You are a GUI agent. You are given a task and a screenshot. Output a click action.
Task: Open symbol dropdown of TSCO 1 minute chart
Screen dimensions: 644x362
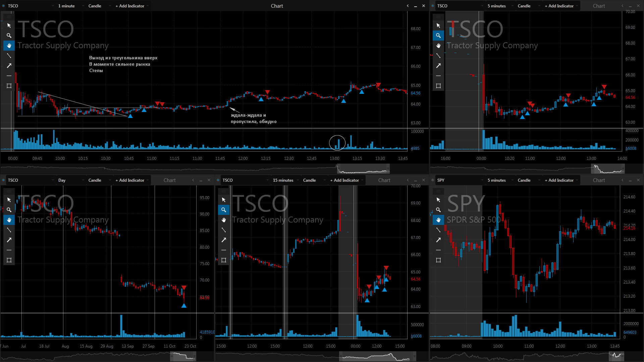(x=31, y=6)
